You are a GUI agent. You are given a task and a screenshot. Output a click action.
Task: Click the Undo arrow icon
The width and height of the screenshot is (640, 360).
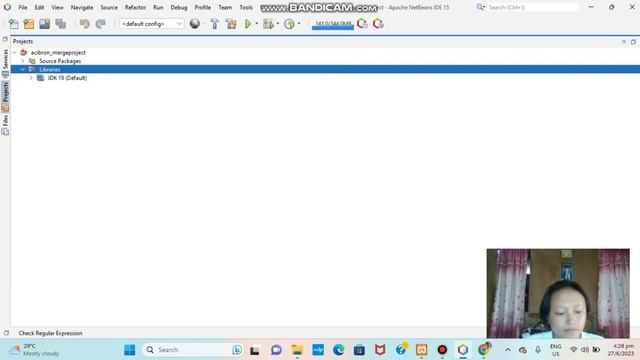[84, 24]
